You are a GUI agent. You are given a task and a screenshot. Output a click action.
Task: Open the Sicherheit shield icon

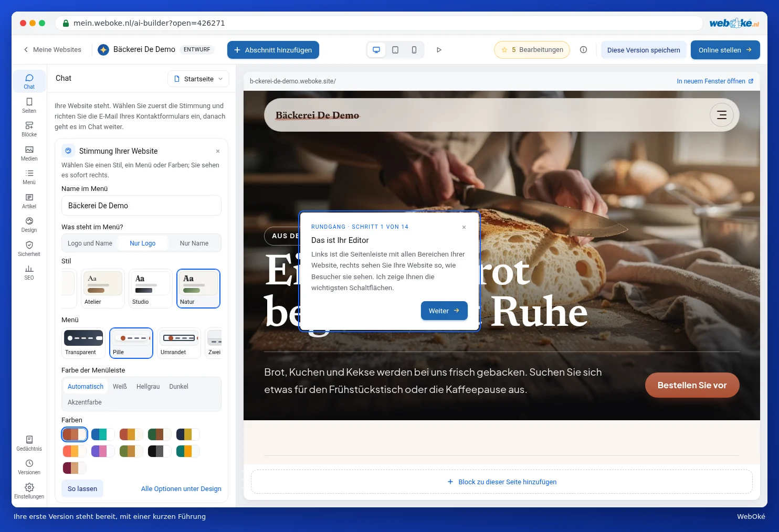coord(29,249)
